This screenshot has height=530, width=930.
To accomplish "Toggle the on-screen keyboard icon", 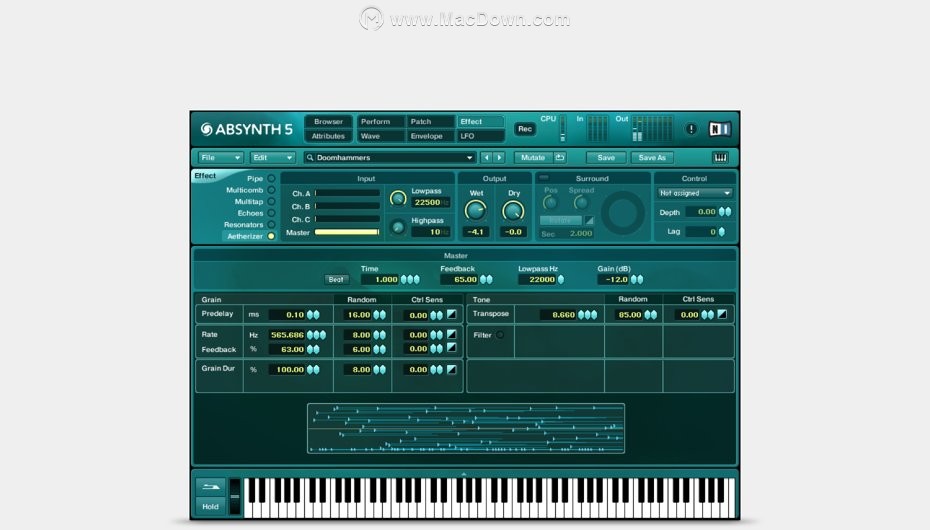I will [720, 158].
